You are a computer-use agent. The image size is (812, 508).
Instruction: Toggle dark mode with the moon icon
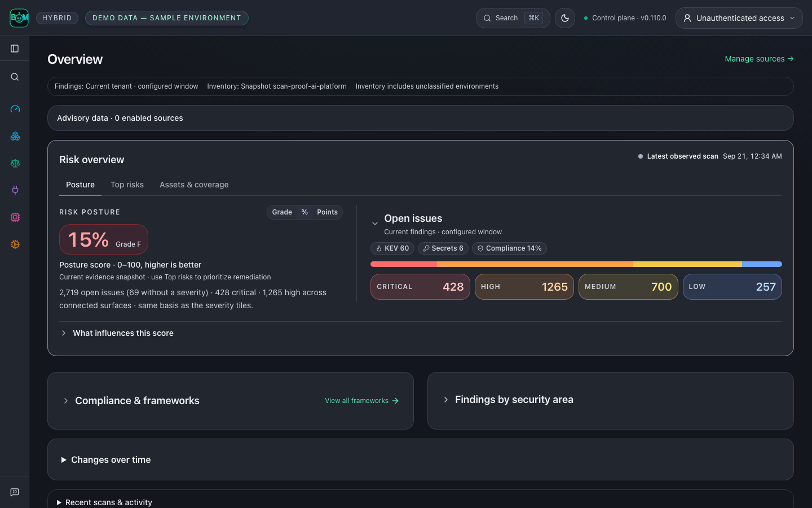point(565,18)
